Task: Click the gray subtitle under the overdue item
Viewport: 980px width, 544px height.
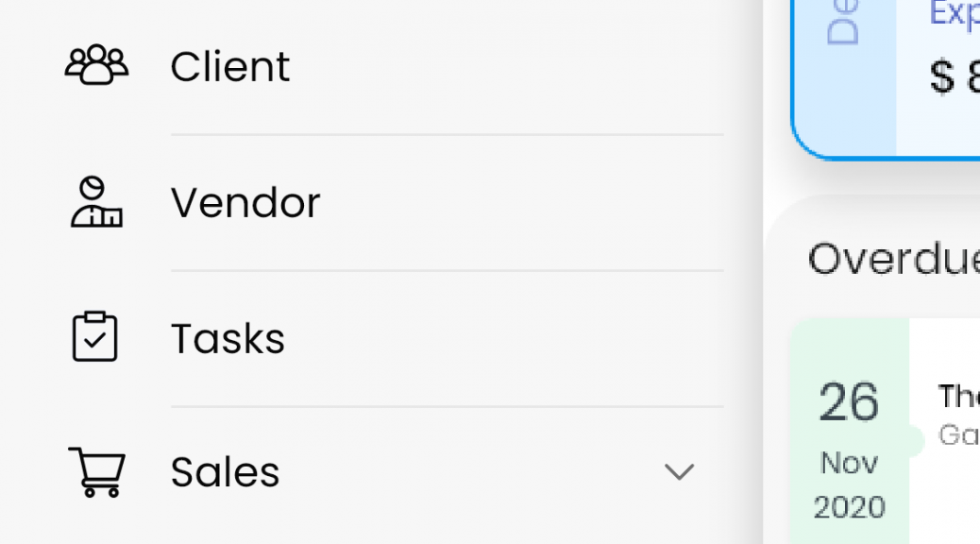Action: tap(958, 434)
